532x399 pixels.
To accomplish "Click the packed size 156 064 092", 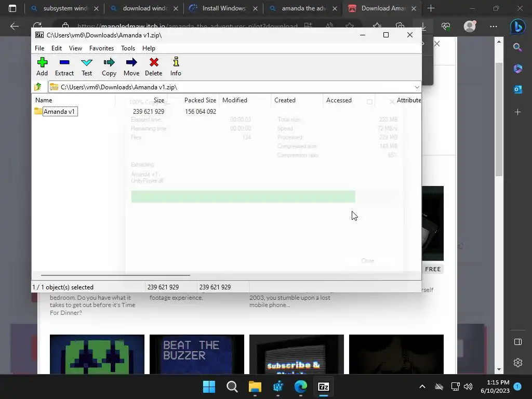I will click(x=201, y=112).
